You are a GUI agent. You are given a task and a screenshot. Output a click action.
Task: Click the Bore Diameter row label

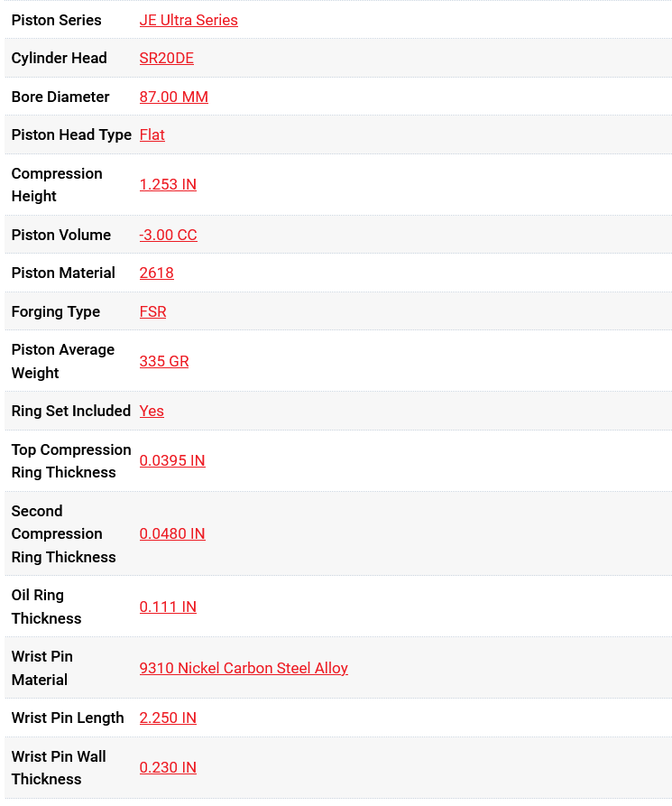60,97
